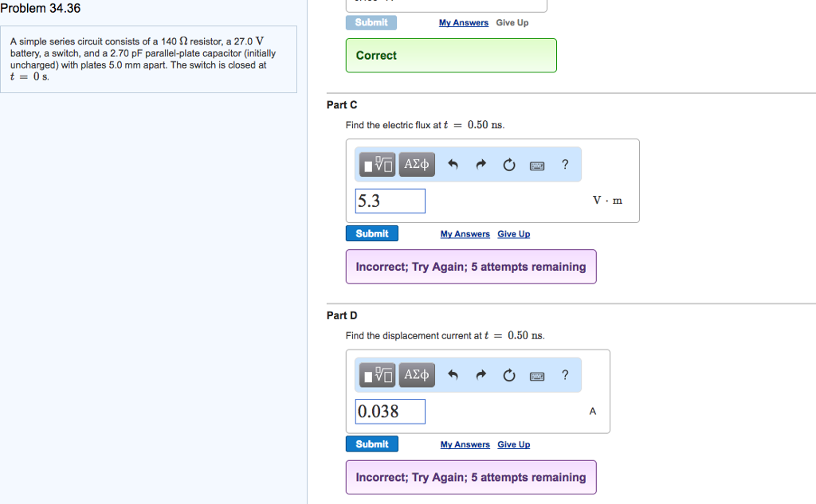The image size is (816, 504).
Task: Select the Part C answer field showing 5.3
Action: point(390,201)
